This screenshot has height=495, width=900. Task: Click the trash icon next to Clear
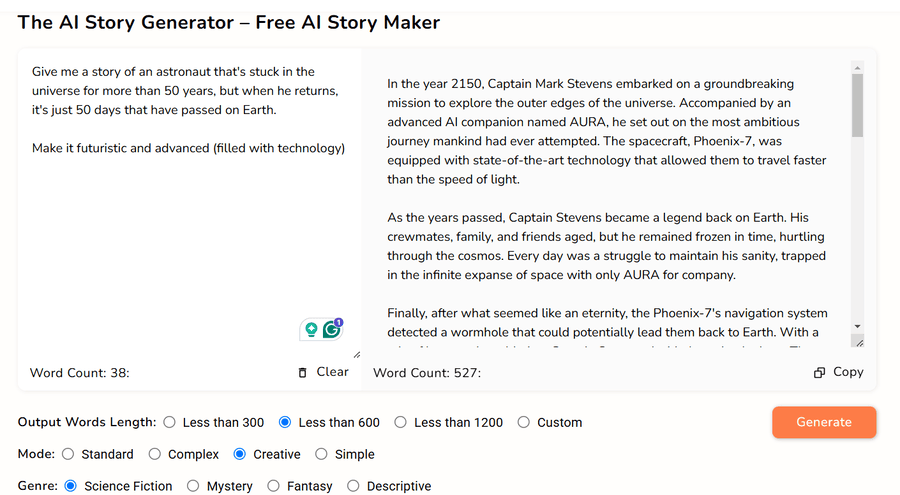(x=302, y=373)
